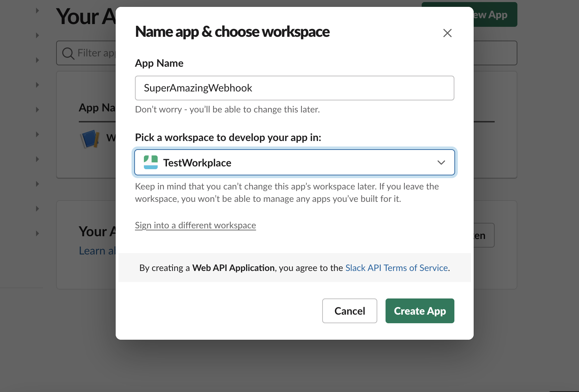The height and width of the screenshot is (392, 579).
Task: Click the App Name input field
Action: 295,88
